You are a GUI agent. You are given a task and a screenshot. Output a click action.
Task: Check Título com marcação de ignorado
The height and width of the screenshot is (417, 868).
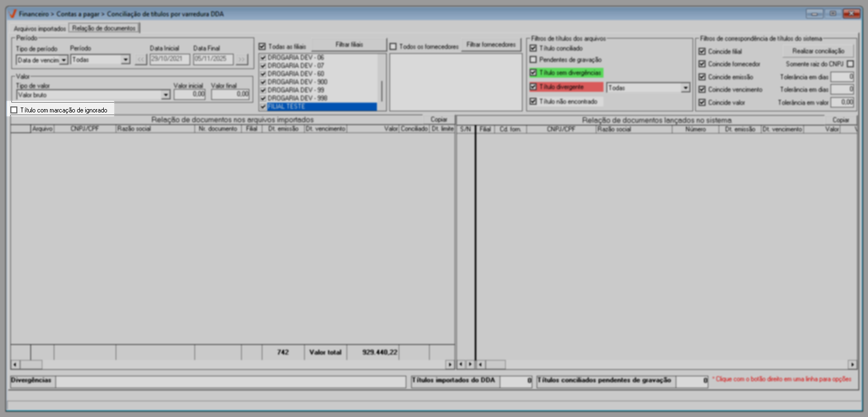pyautogui.click(x=14, y=110)
